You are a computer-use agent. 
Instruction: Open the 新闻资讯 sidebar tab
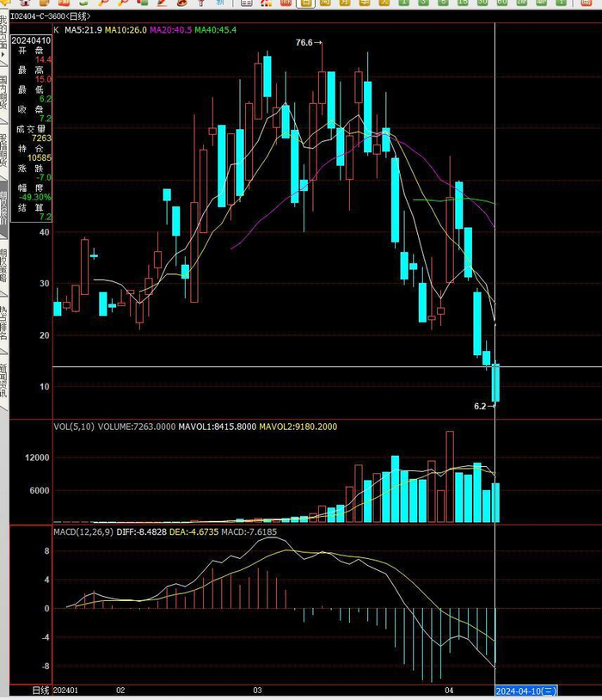click(x=3, y=381)
